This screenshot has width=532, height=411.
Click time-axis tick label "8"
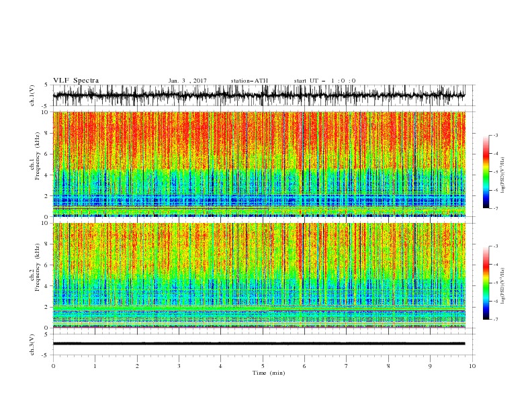click(x=388, y=366)
